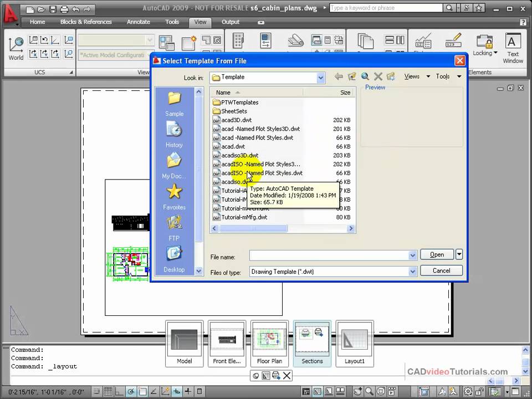Click the Zoom magnifier icon in status bar
The width and height of the screenshot is (532, 399).
pyautogui.click(x=369, y=392)
